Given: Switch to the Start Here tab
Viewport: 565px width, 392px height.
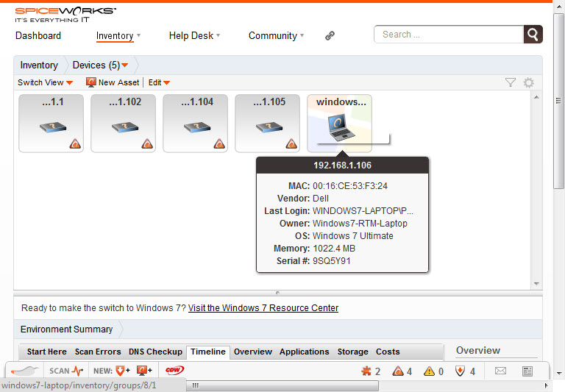Looking at the screenshot, I should pyautogui.click(x=47, y=352).
